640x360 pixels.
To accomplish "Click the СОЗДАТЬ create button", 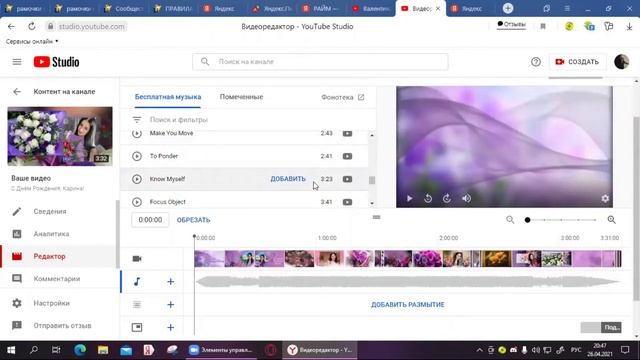I will coord(577,62).
